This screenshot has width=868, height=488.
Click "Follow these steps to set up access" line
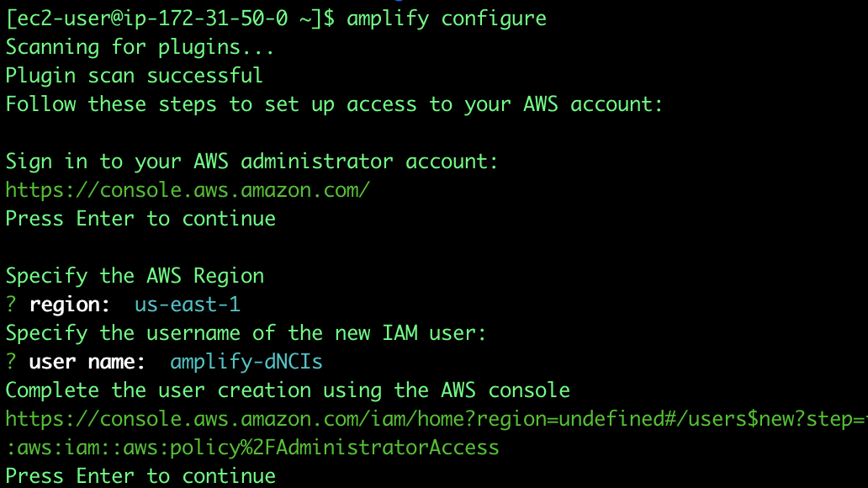click(335, 104)
